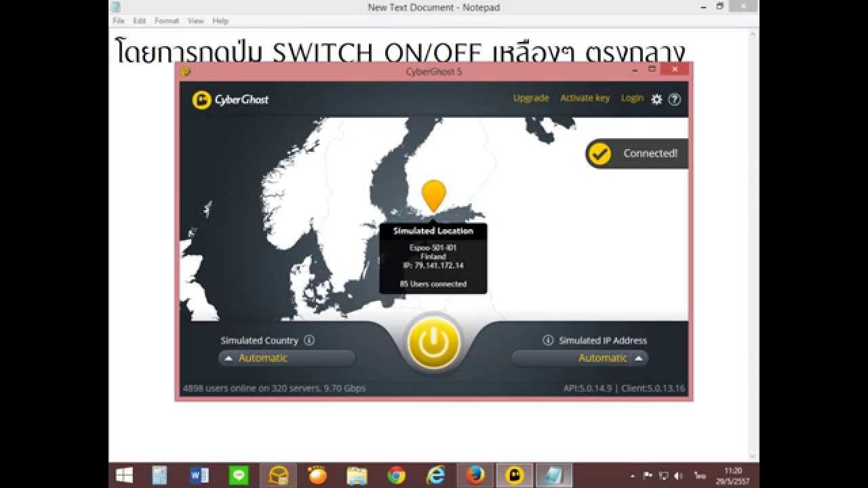Click the CyberGhost icon in the taskbar
The image size is (868, 488).
(x=515, y=475)
